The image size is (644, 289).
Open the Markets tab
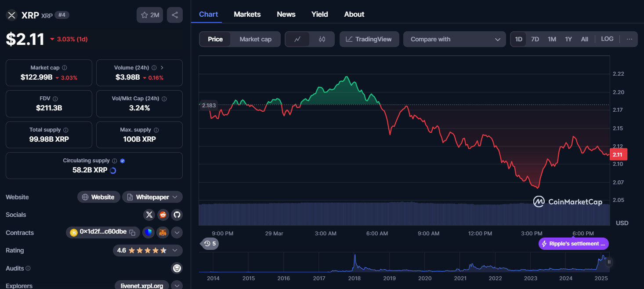click(x=247, y=14)
